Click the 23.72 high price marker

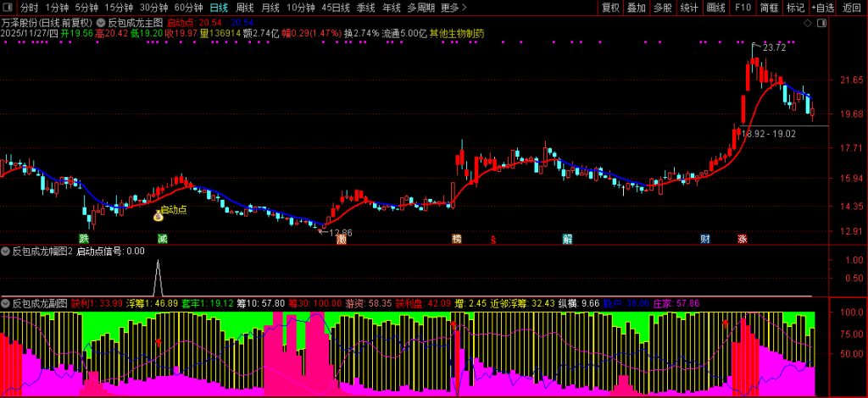(x=773, y=47)
